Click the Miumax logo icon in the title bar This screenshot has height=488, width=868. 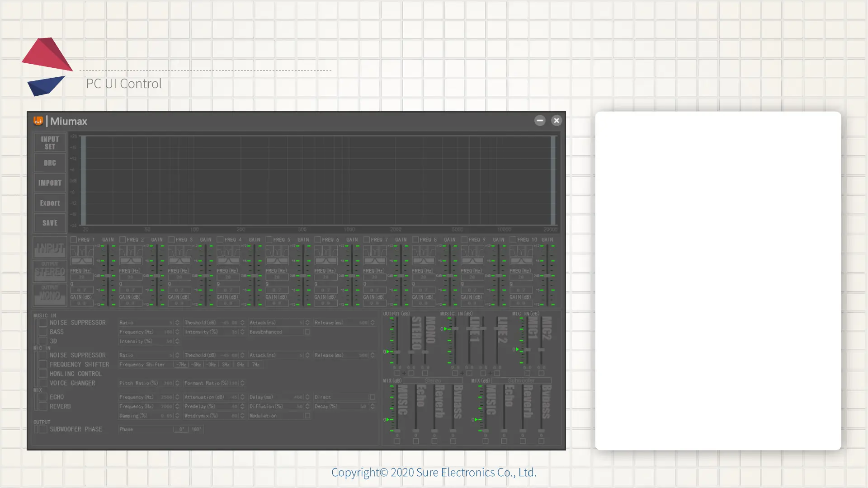click(x=38, y=121)
